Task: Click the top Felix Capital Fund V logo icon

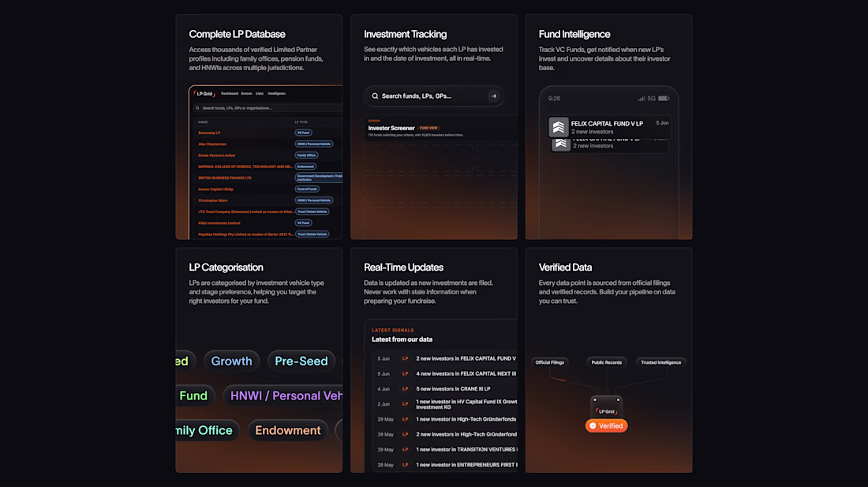Action: 559,127
